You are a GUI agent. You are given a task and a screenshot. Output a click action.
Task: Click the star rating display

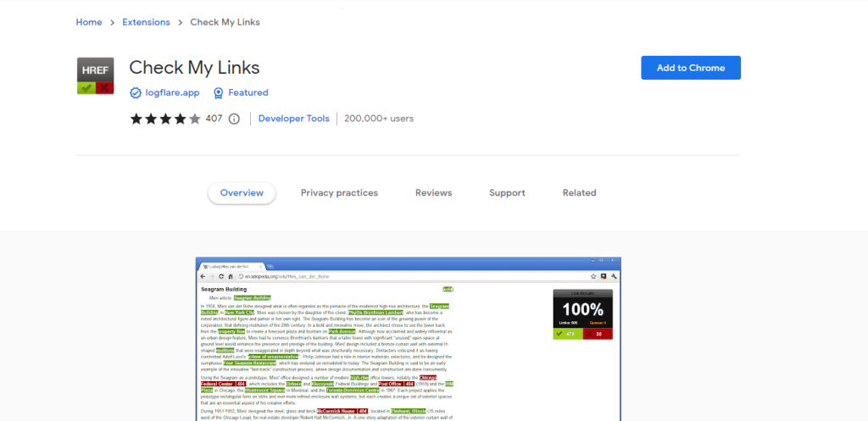pos(165,119)
